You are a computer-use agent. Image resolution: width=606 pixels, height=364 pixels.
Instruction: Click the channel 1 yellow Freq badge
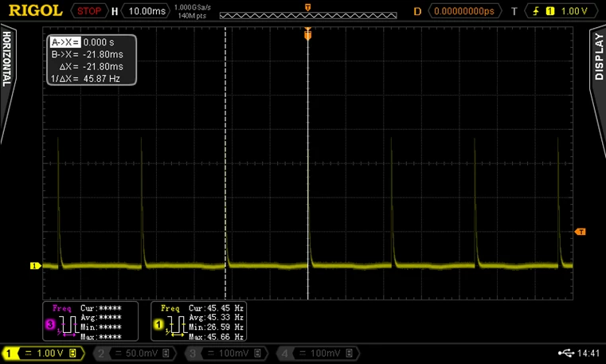click(x=158, y=325)
